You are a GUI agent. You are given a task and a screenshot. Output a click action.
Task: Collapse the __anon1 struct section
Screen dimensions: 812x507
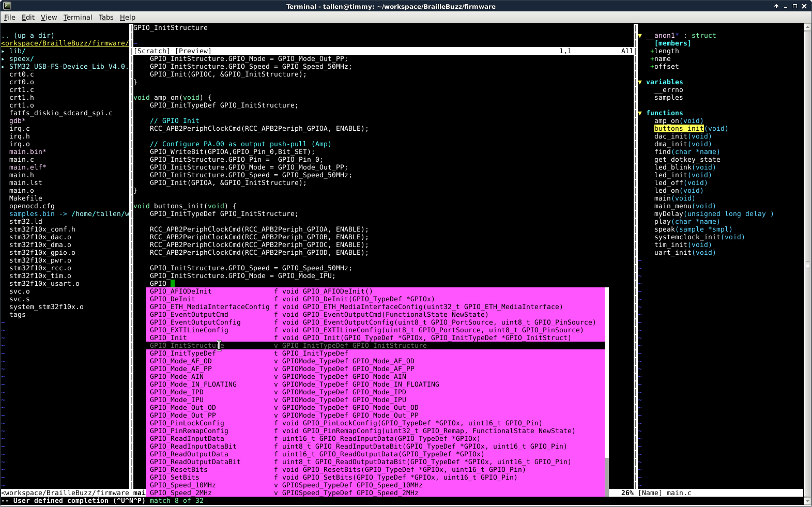(x=640, y=36)
